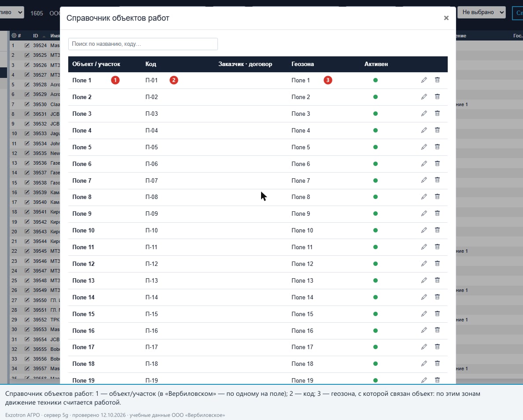Close the Справочник объектов работ dialog

[x=446, y=18]
